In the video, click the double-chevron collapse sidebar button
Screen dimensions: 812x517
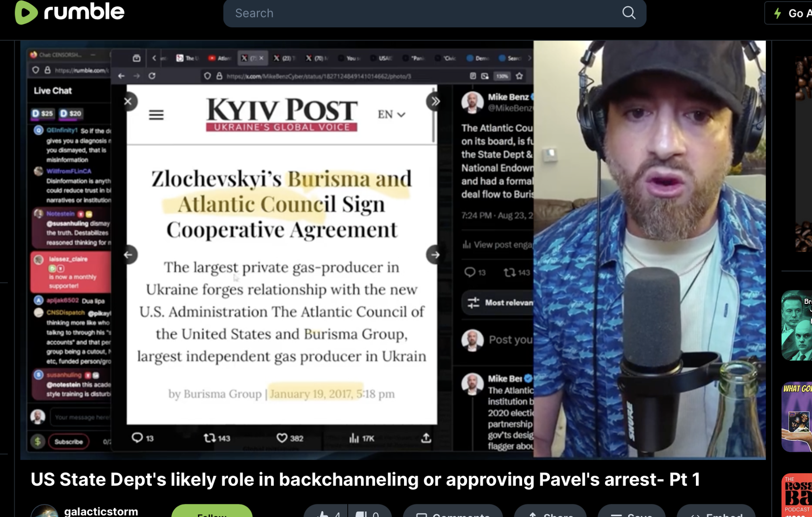point(435,101)
